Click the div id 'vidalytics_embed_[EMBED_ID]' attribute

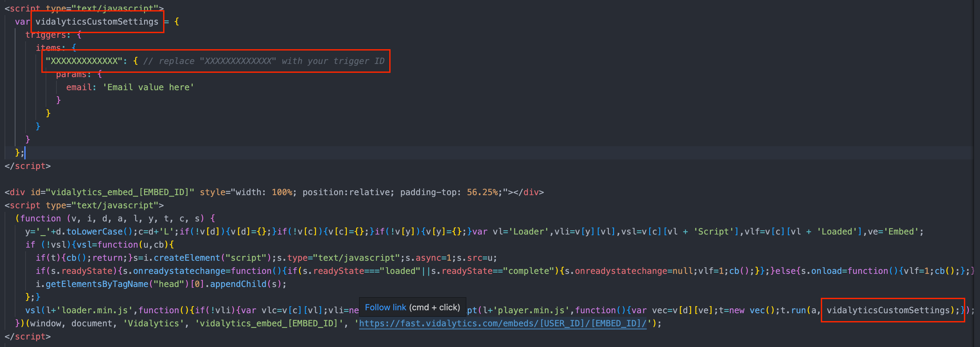tap(113, 192)
